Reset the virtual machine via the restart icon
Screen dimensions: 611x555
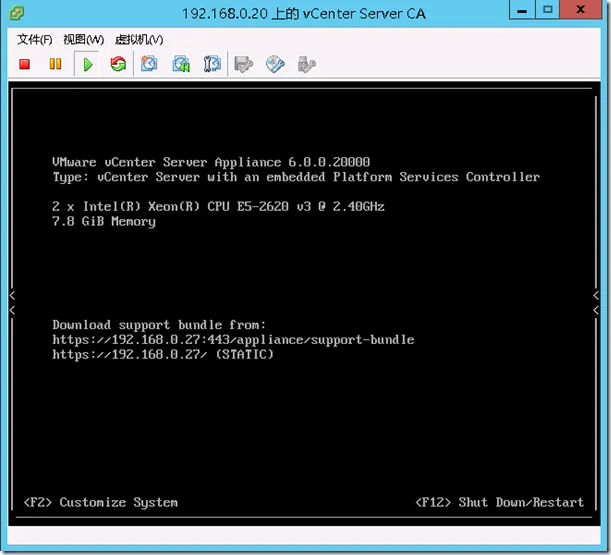[118, 64]
